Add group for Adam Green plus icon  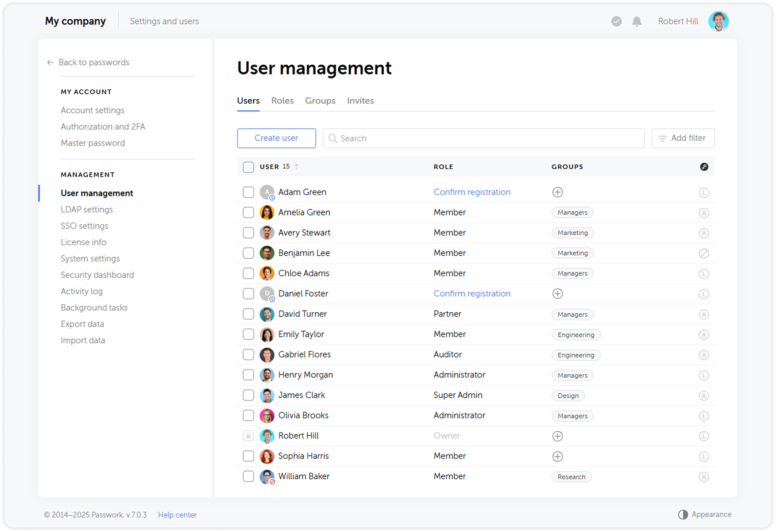pos(557,192)
